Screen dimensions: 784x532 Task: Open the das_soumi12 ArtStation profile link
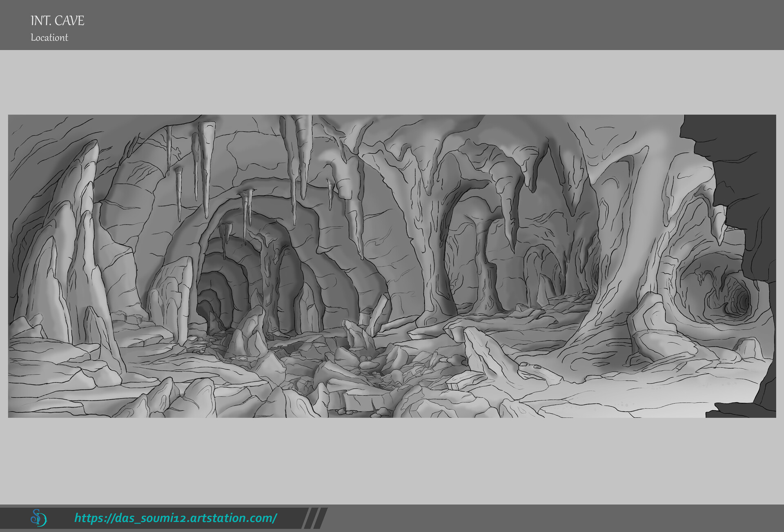click(x=176, y=517)
